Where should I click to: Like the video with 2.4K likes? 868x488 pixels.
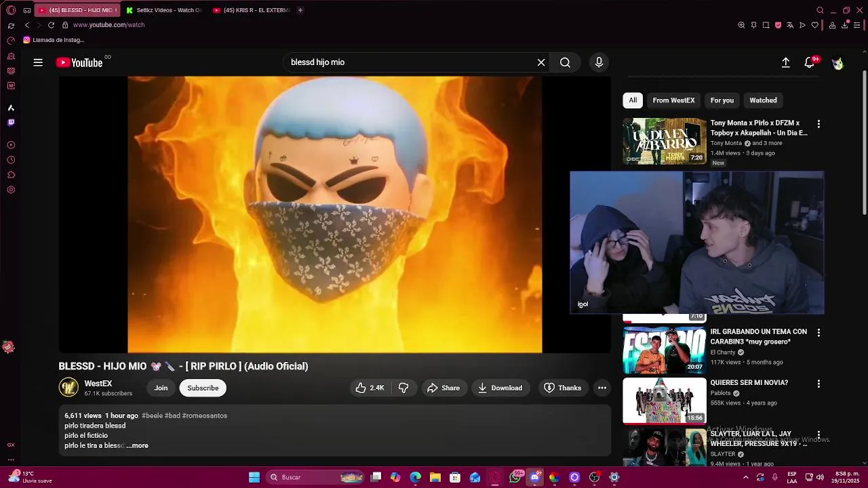(x=370, y=388)
